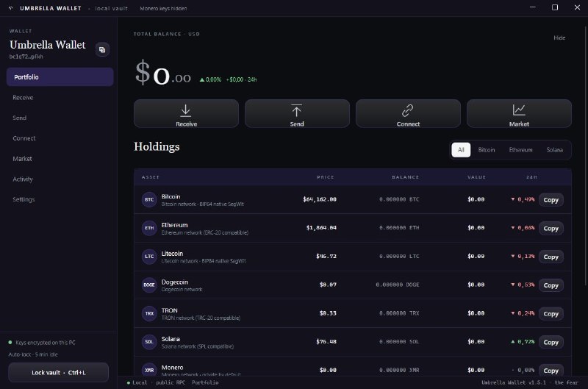Copy the Dogecoin address
588x389 pixels.
click(x=551, y=285)
